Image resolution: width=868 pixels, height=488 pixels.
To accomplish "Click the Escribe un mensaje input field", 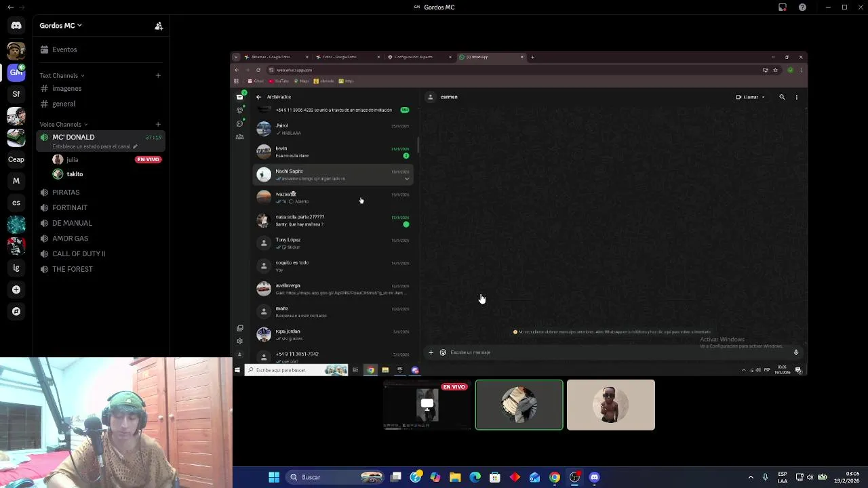I will tap(617, 352).
